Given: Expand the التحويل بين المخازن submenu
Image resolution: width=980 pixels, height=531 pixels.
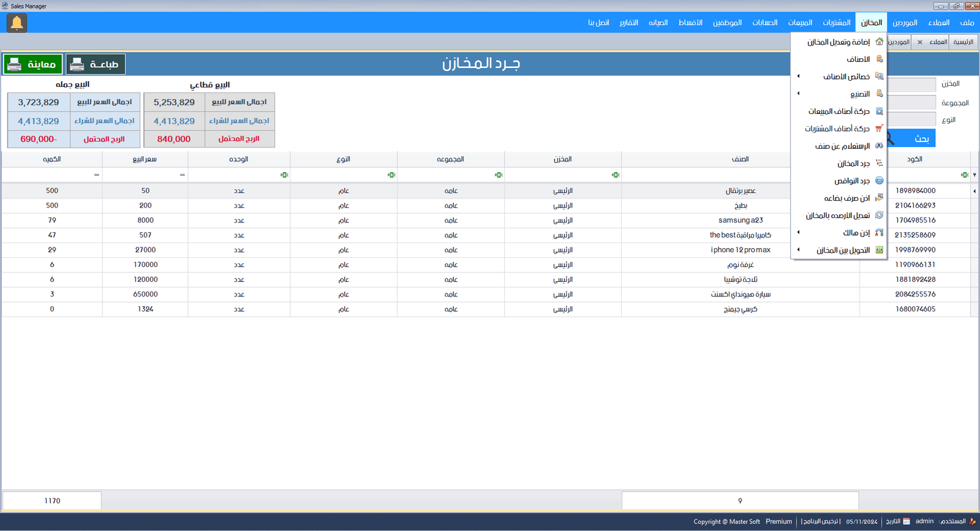Looking at the screenshot, I should (x=798, y=250).
